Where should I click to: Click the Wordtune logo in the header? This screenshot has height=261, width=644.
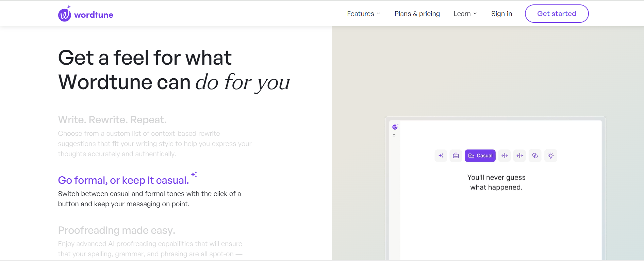[x=86, y=14]
